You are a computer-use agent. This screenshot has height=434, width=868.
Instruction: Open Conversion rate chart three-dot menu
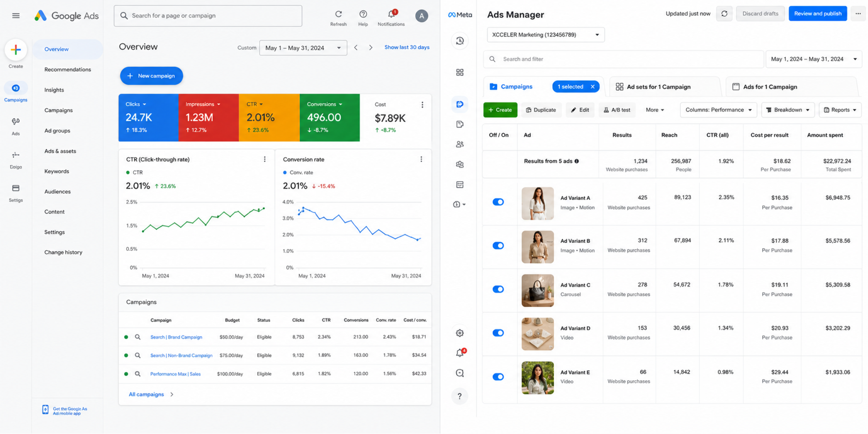pyautogui.click(x=421, y=159)
